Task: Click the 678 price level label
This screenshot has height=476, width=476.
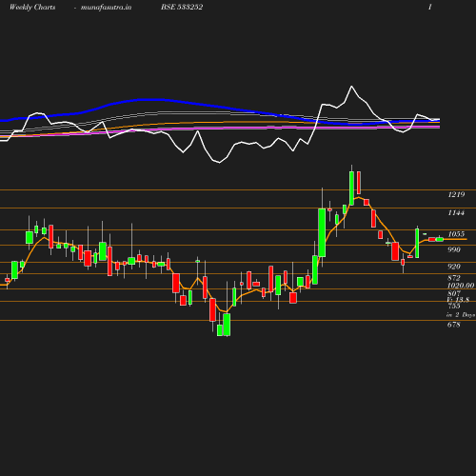Action: (x=454, y=325)
